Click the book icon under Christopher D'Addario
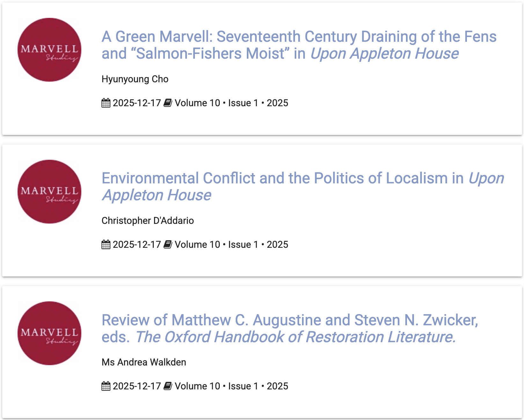 (x=168, y=245)
